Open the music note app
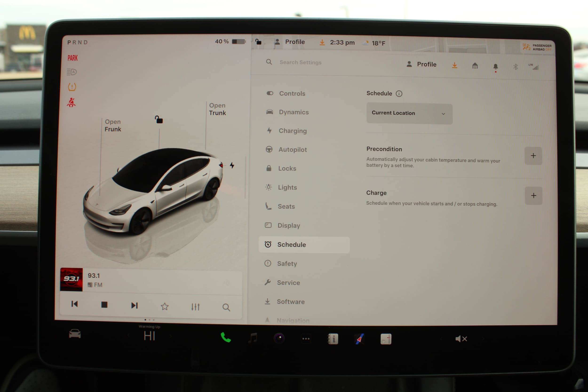The height and width of the screenshot is (392, 588). click(x=253, y=338)
